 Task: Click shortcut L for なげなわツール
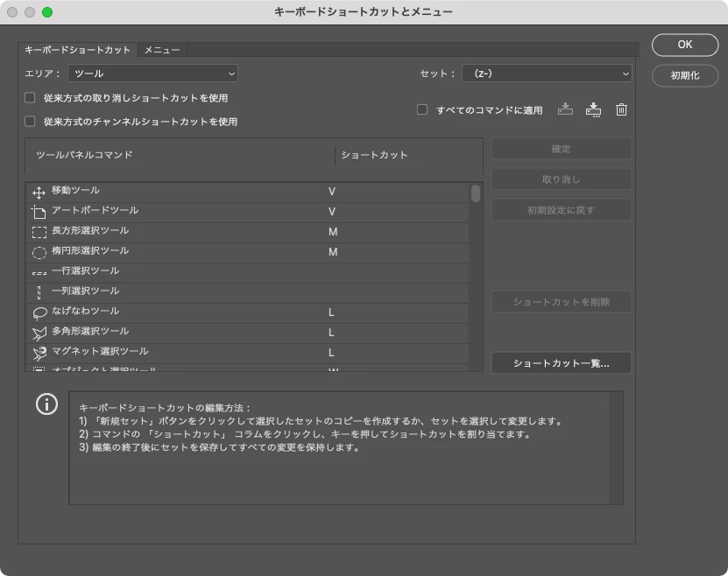click(331, 313)
